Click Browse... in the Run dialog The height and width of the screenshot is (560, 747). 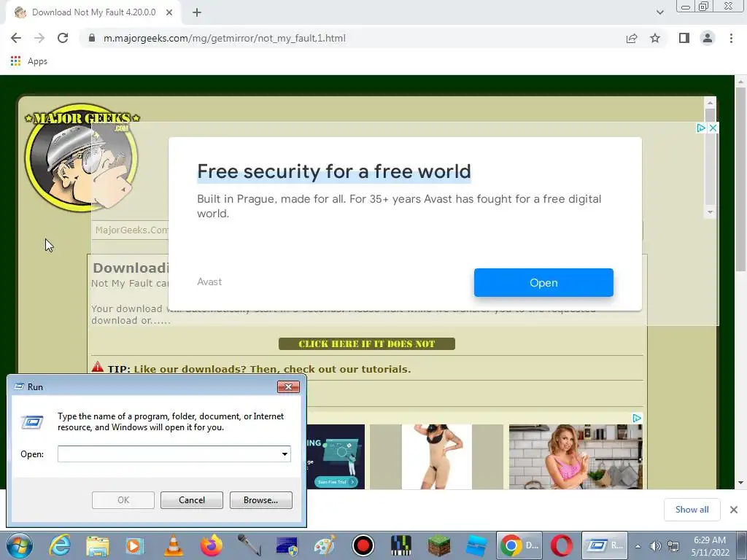point(260,500)
